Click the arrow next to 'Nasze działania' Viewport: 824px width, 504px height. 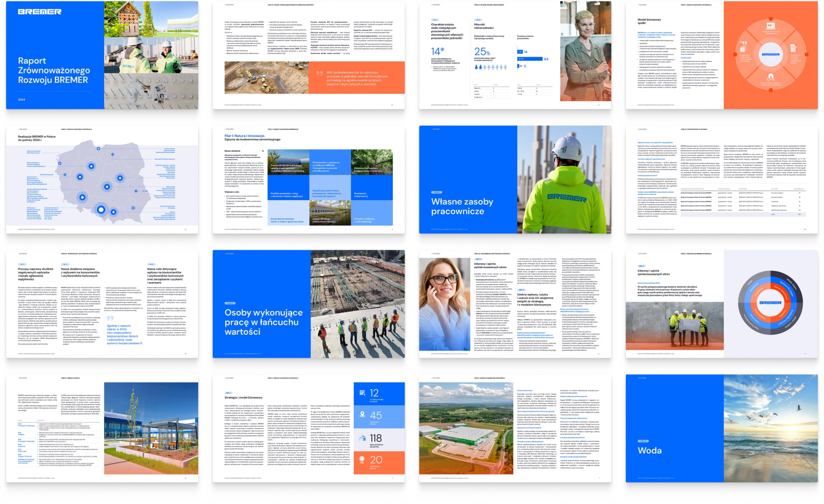262,151
